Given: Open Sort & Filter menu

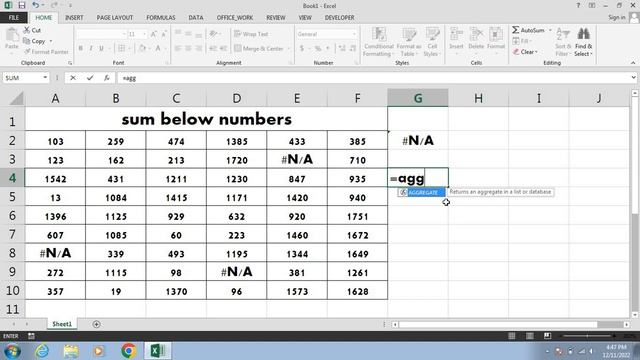Looking at the screenshot, I should (563, 42).
